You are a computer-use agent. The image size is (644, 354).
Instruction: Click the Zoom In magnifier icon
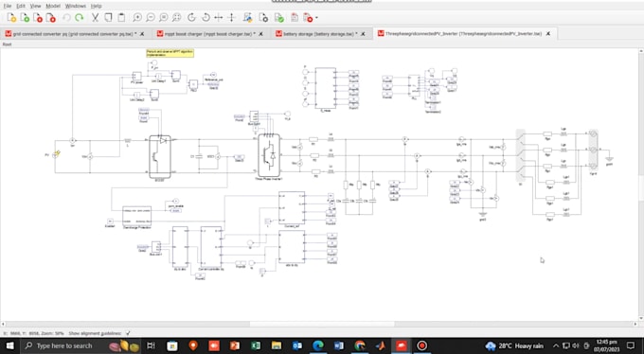click(137, 17)
